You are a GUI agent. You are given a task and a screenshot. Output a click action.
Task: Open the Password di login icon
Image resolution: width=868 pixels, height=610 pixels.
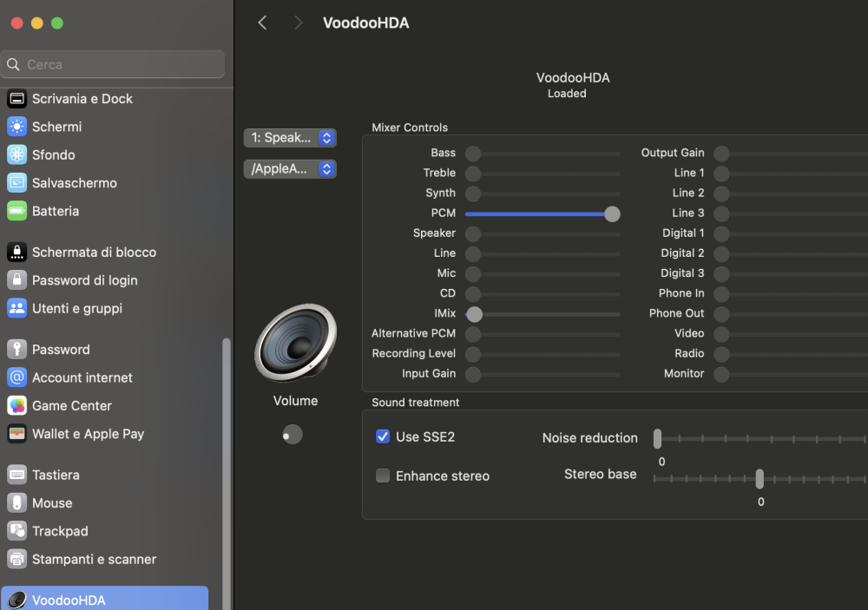tap(16, 280)
